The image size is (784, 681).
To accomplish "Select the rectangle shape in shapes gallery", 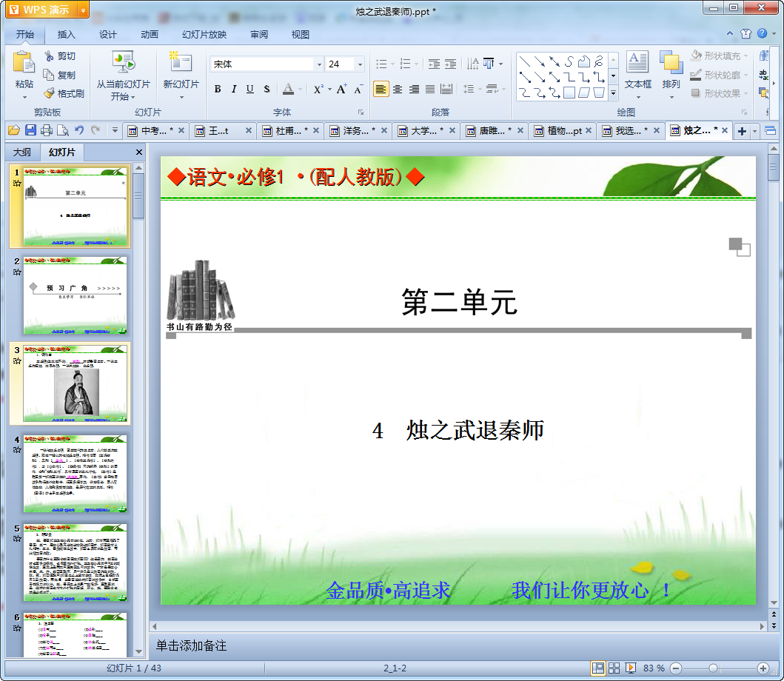I will point(569,93).
